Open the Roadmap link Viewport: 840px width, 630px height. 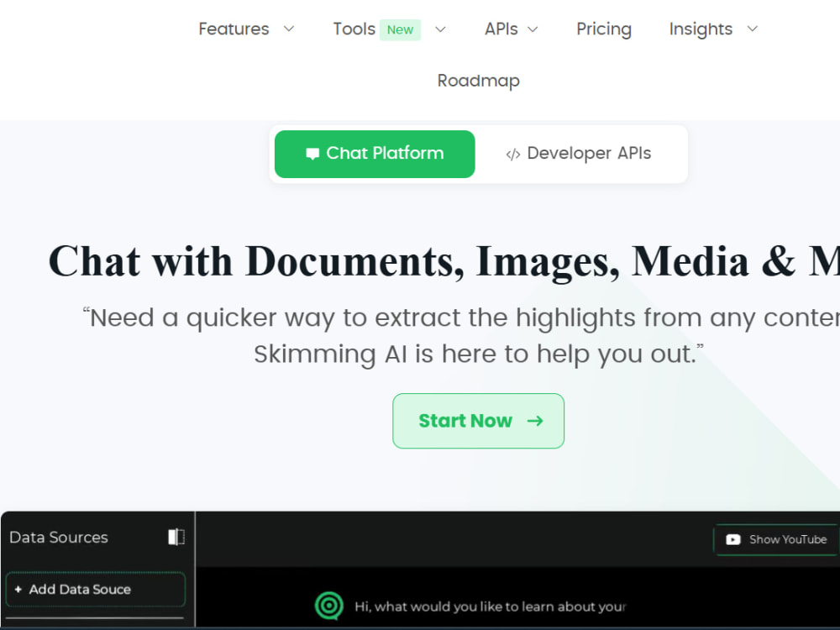479,81
